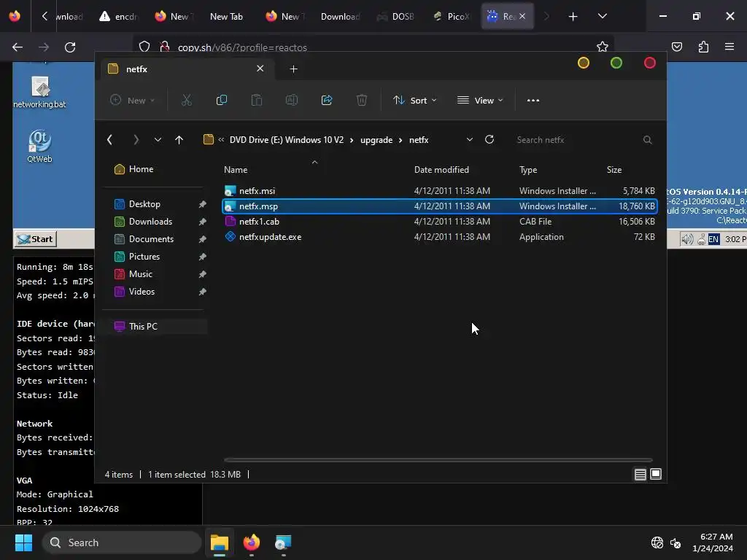Viewport: 747px width, 560px height.
Task: Reload the Firefox page
Action: (70, 47)
